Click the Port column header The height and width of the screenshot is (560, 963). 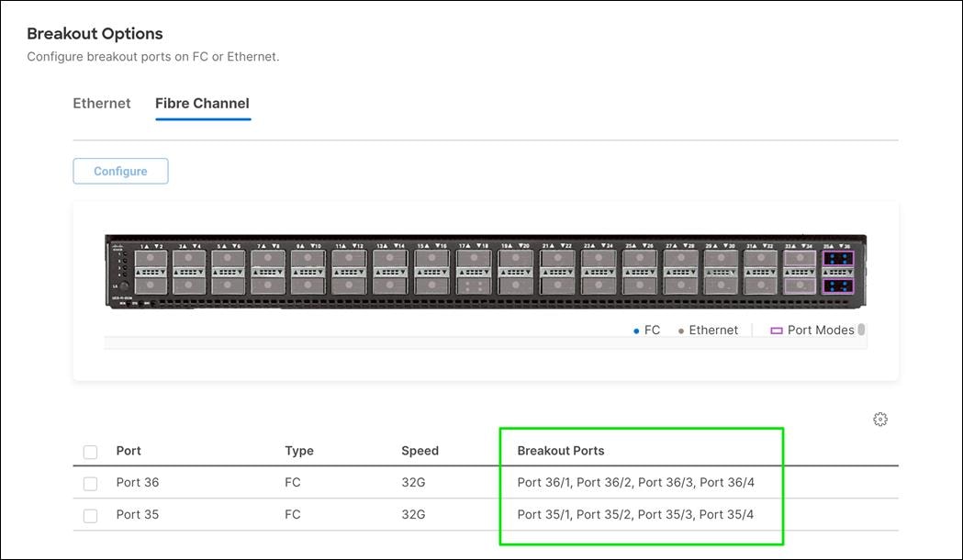point(128,451)
